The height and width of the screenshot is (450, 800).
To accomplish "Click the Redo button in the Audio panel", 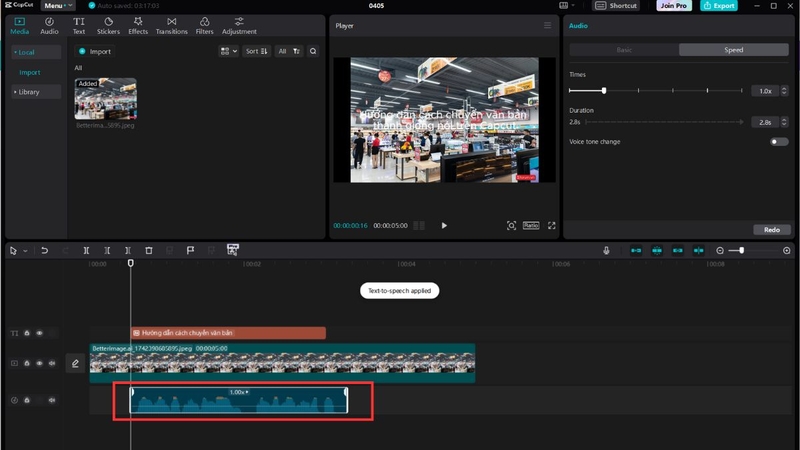I will point(771,230).
